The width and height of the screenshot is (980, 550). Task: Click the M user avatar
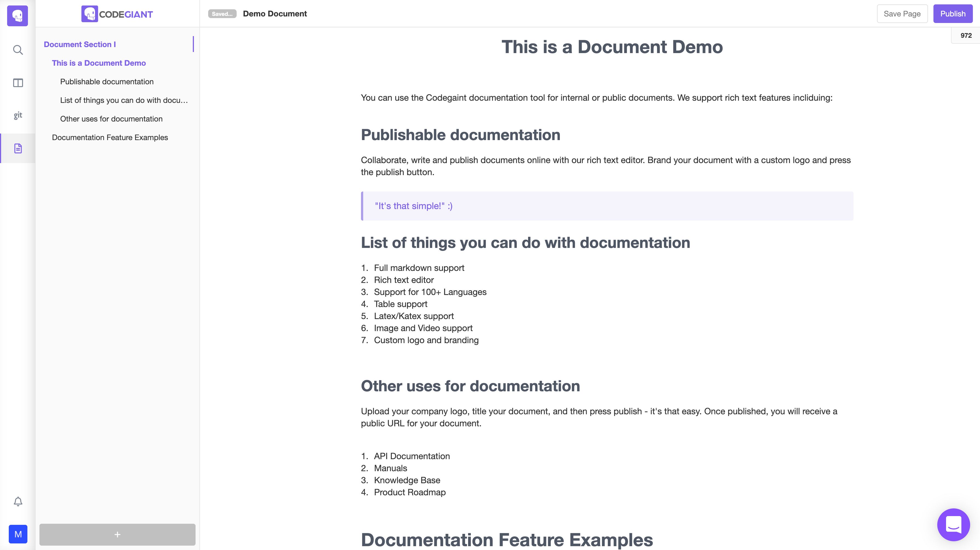point(18,534)
